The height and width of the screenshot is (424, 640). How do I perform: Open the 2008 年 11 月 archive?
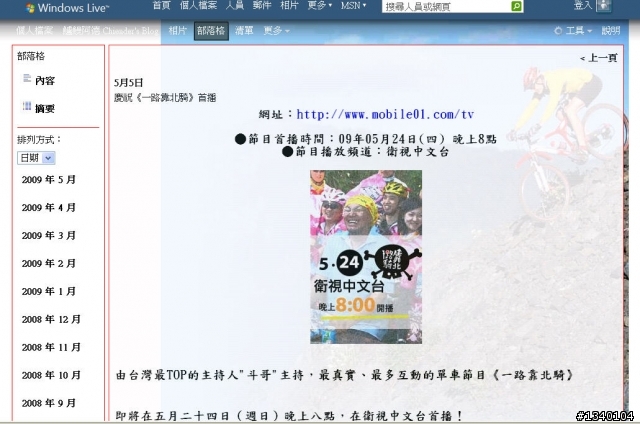(x=51, y=347)
